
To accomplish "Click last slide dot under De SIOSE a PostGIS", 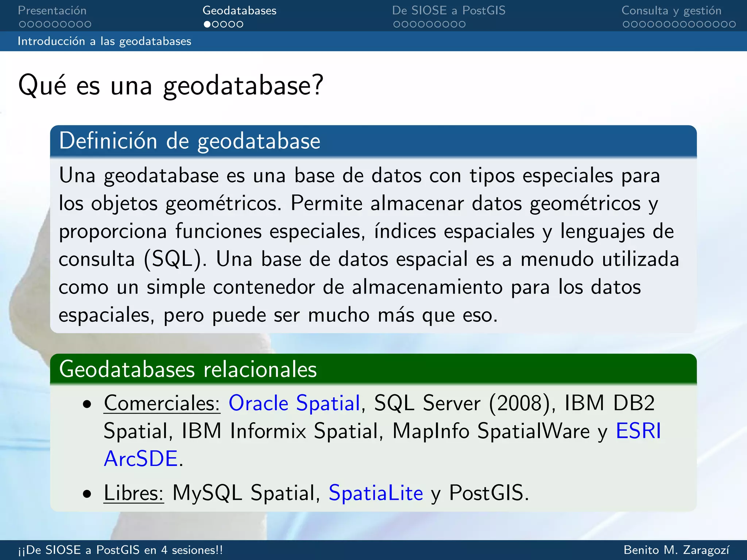I will click(462, 24).
